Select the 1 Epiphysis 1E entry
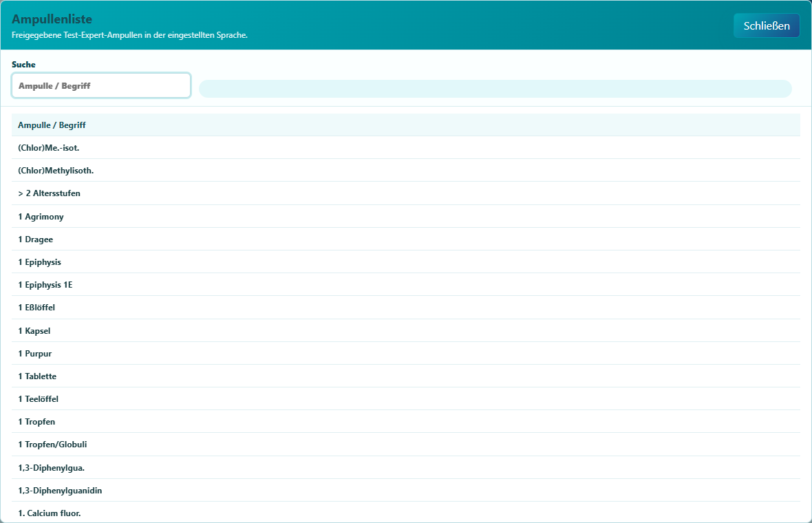 point(406,285)
